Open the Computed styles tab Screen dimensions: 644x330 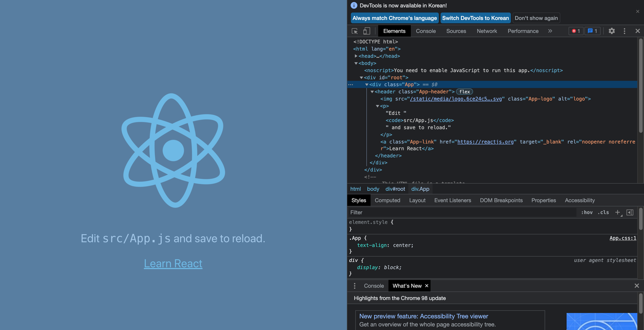pos(387,200)
